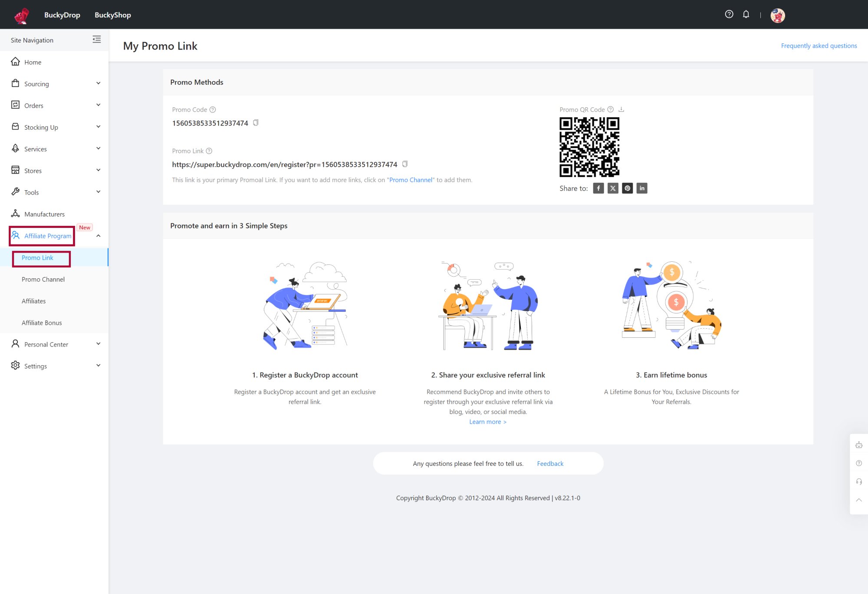Viewport: 868px width, 594px height.
Task: Click "My Promo Link" page title
Action: (160, 46)
